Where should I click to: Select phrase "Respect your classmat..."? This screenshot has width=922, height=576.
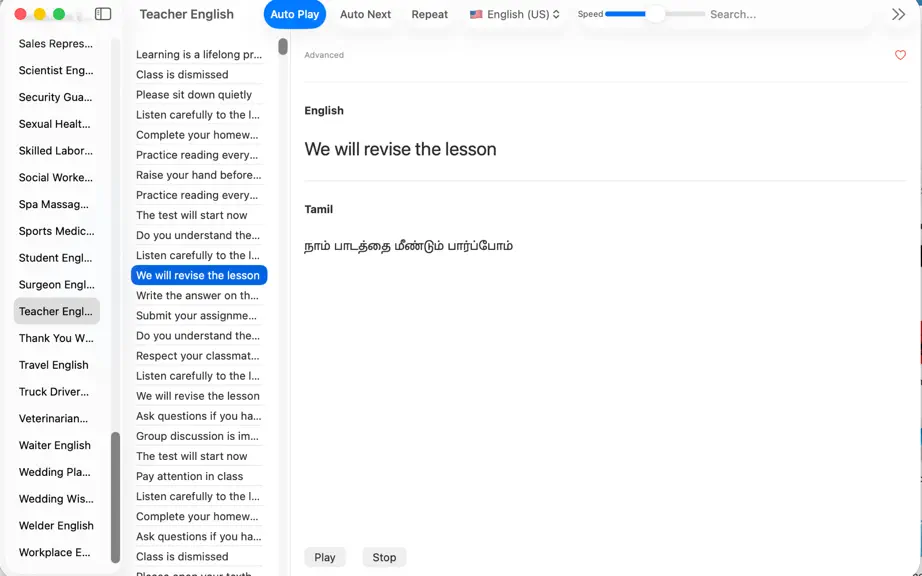(x=199, y=356)
